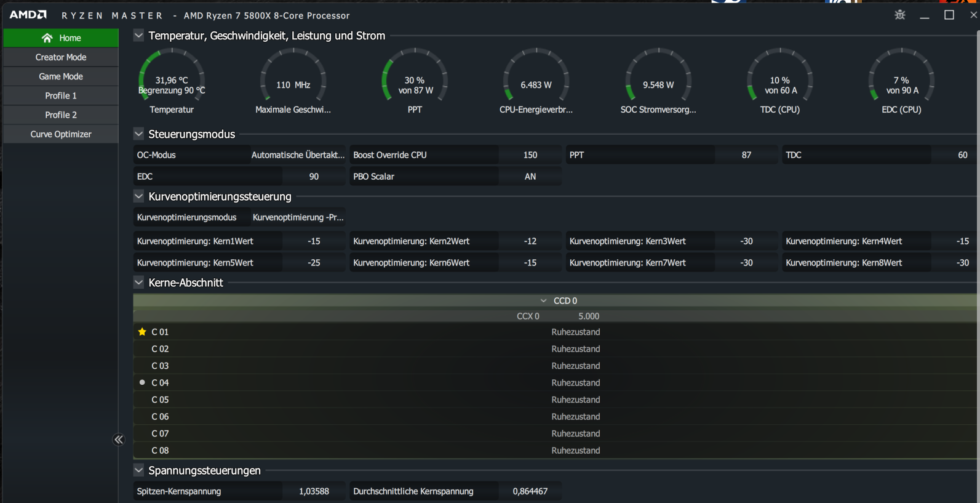This screenshot has width=980, height=503.
Task: Click the Home house icon
Action: click(47, 38)
